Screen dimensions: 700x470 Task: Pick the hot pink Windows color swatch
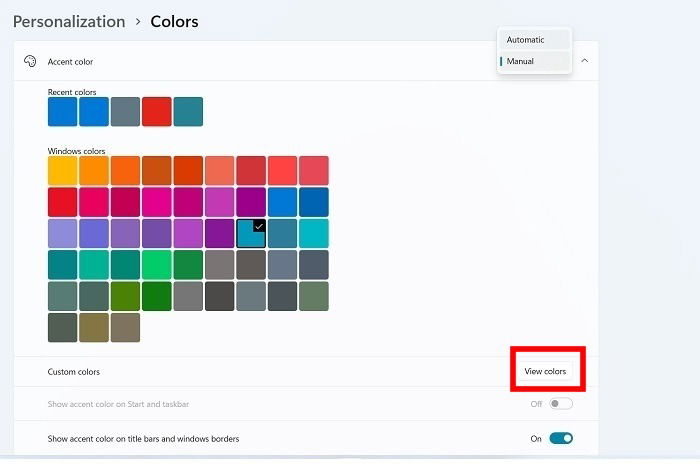[x=157, y=202]
